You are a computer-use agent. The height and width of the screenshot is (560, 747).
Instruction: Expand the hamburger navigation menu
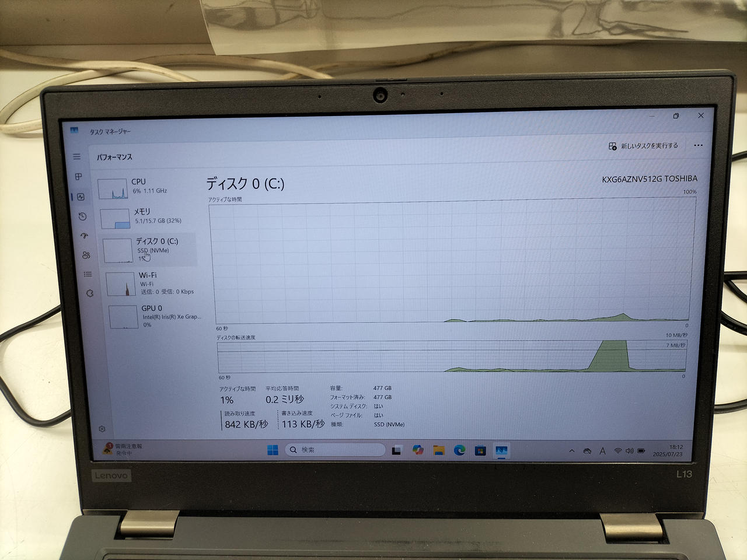76,156
